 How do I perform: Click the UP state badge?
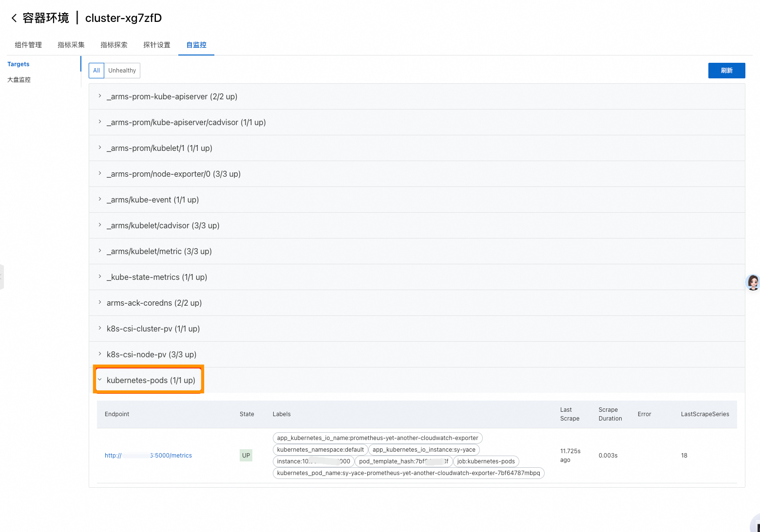246,456
